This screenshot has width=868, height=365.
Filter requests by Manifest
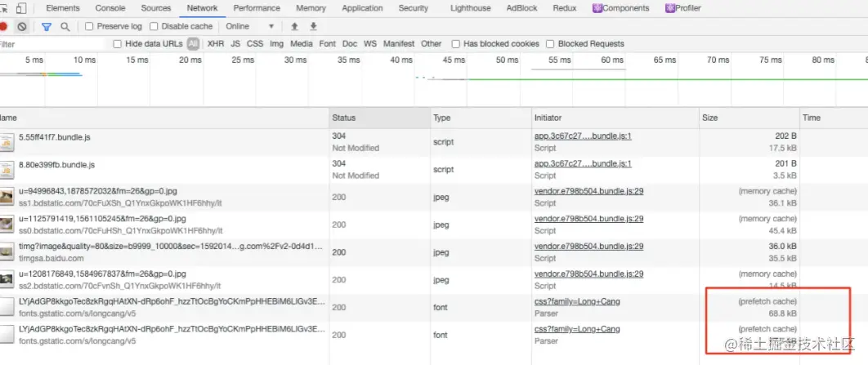[399, 44]
